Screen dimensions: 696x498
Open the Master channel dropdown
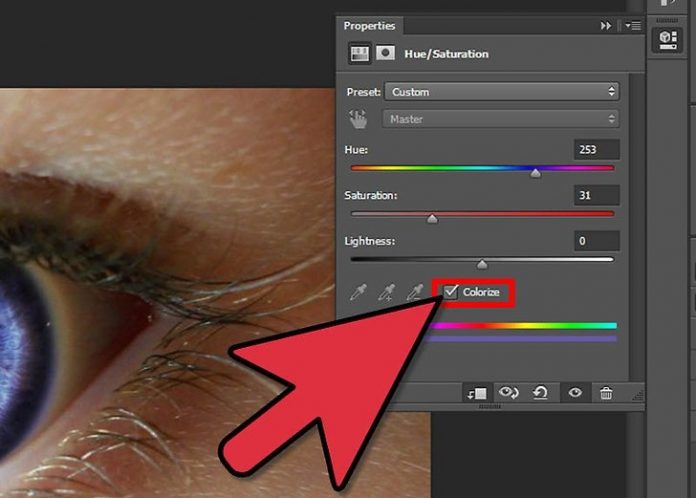[x=501, y=119]
